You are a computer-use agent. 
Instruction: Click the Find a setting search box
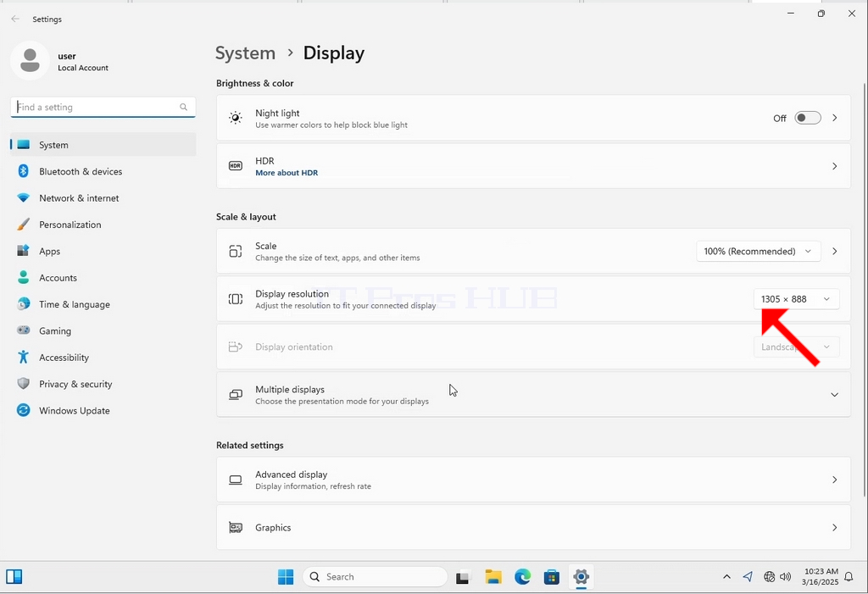click(x=103, y=107)
